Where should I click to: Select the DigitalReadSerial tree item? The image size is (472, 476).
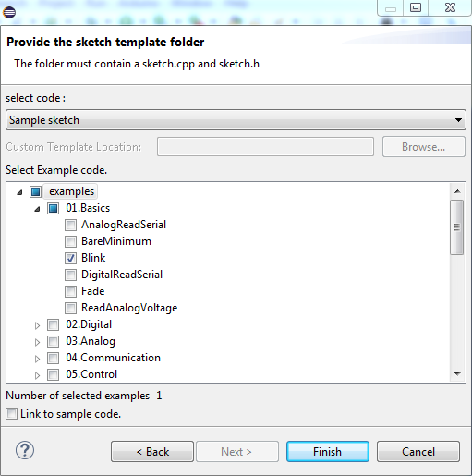(x=122, y=275)
